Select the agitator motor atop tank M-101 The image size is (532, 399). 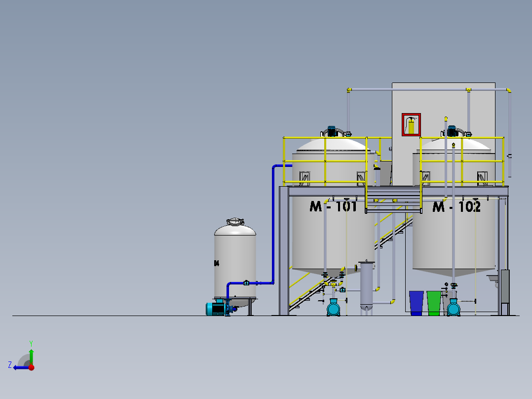click(332, 131)
